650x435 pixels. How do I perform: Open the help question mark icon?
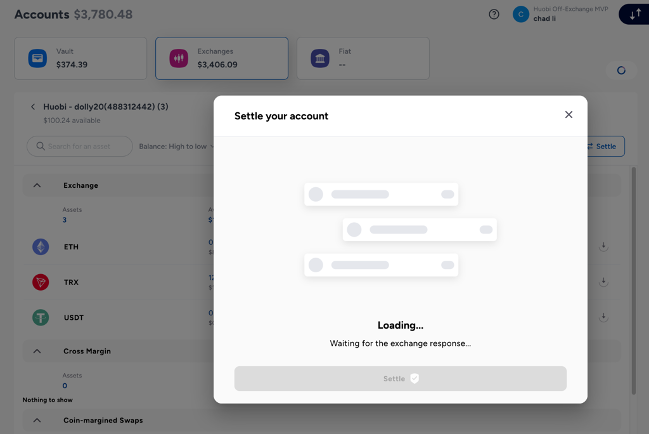tap(494, 14)
